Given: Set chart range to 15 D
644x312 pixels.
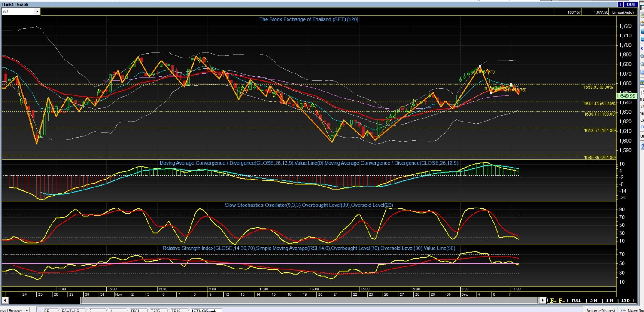Looking at the screenshot, I should point(626,300).
